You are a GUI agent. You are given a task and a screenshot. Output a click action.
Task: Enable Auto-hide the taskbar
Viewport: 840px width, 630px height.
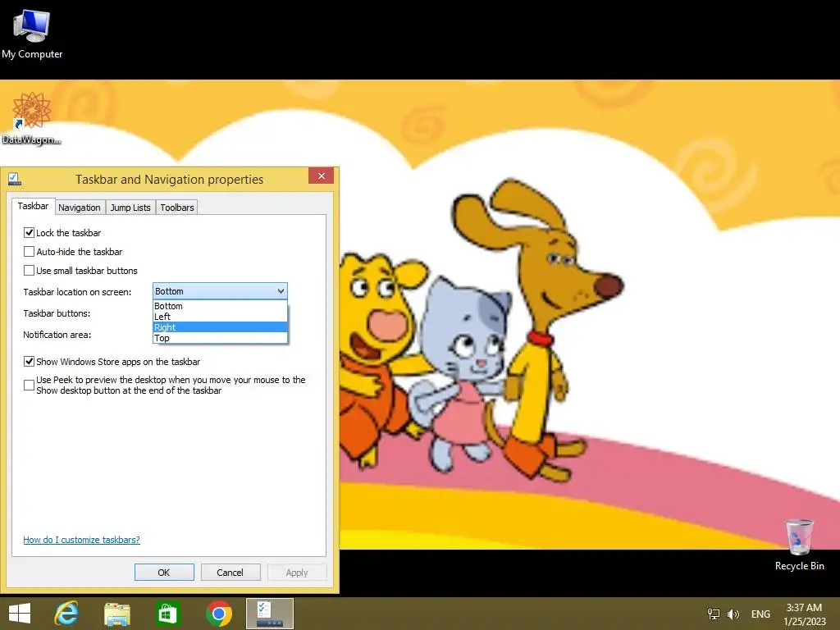pyautogui.click(x=29, y=251)
